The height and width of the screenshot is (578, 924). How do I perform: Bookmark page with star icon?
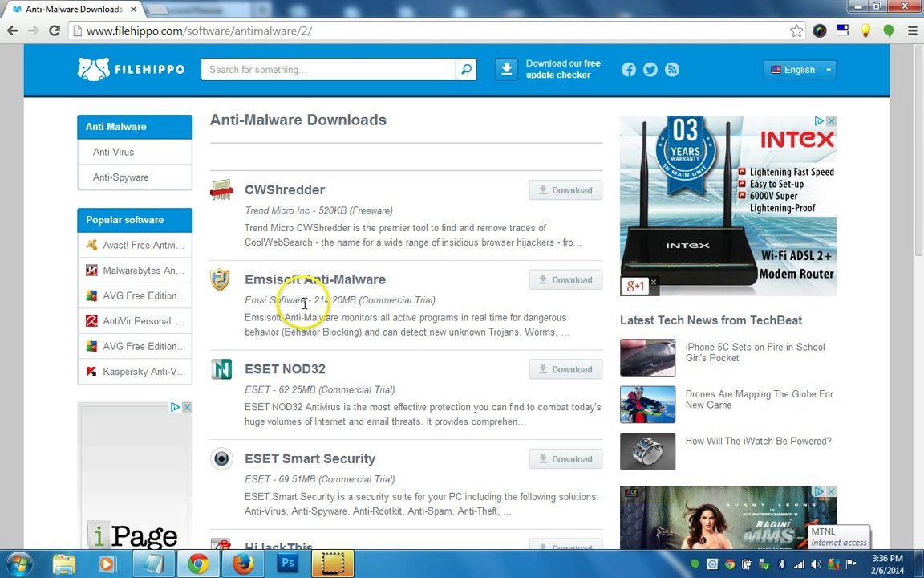pos(796,31)
